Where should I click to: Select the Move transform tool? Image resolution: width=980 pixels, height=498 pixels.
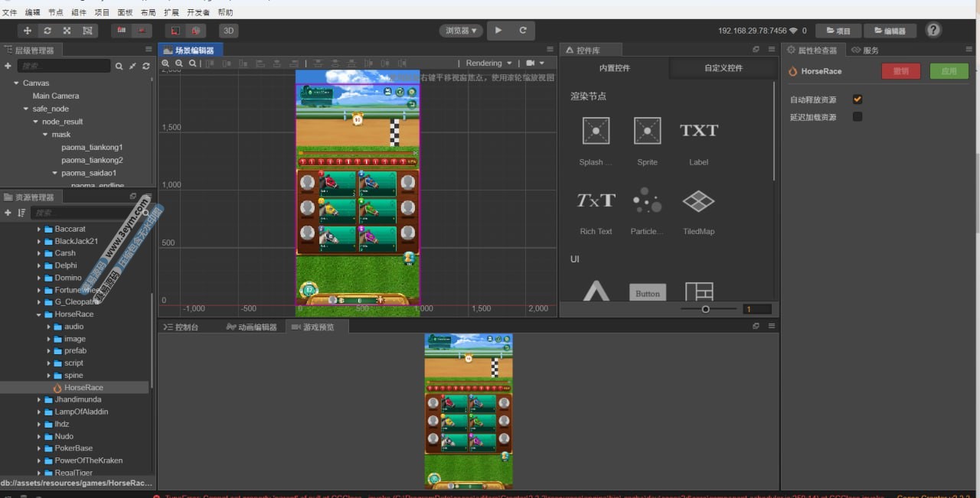point(28,31)
